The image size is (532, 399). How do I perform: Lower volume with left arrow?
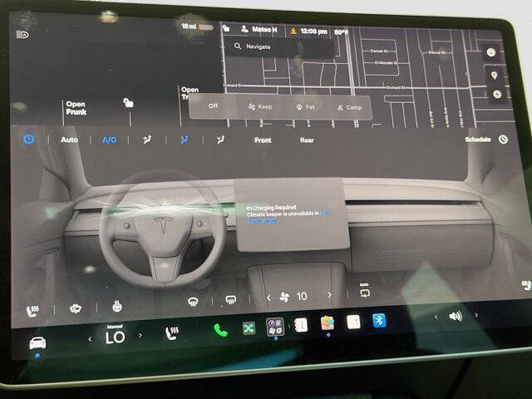(x=436, y=317)
